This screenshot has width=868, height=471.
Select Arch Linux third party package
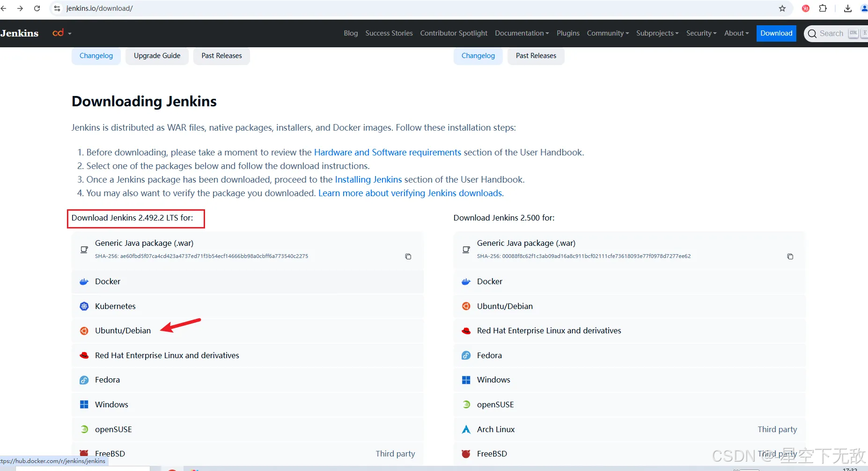pyautogui.click(x=630, y=429)
